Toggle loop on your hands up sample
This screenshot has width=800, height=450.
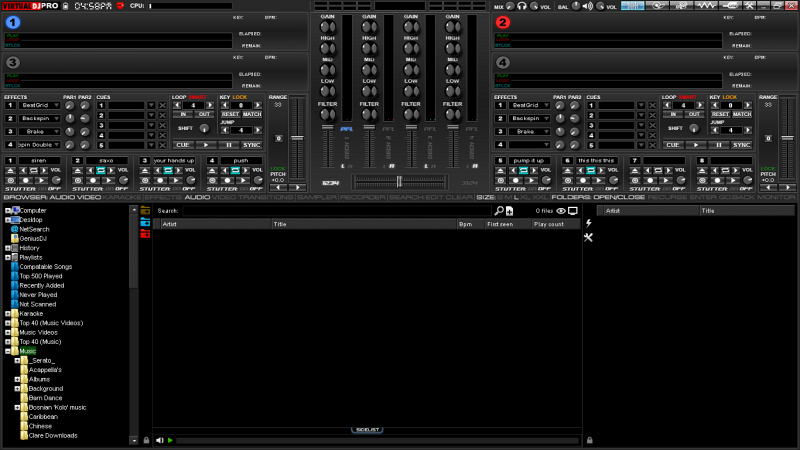(x=168, y=170)
